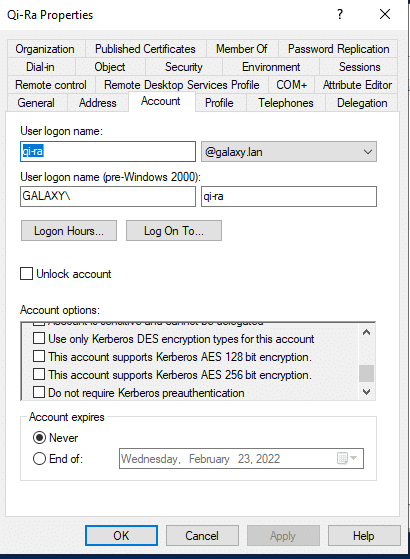Confirm changes with the OK button

click(121, 535)
